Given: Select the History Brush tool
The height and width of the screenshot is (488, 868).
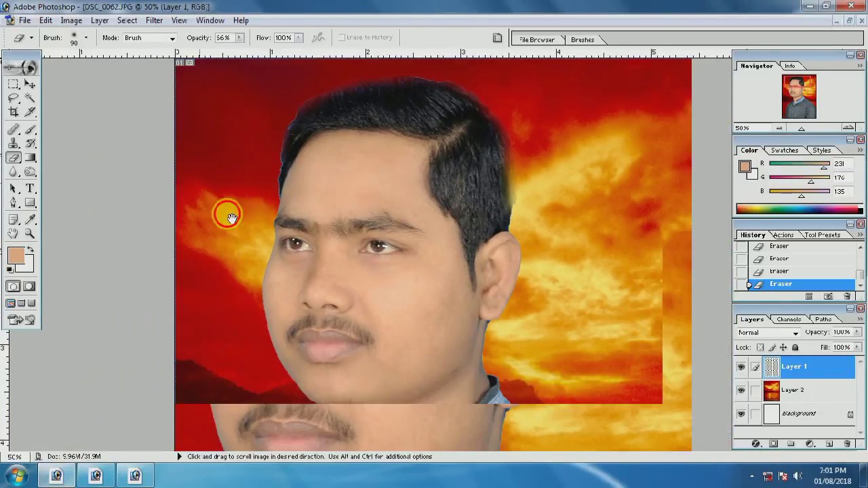Looking at the screenshot, I should [30, 144].
